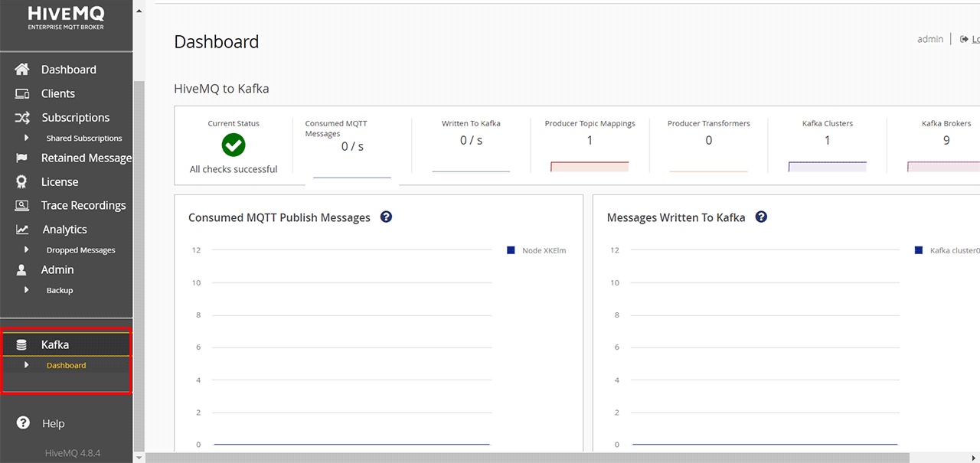Click the License ribbon icon
The width and height of the screenshot is (980, 463).
pos(22,181)
